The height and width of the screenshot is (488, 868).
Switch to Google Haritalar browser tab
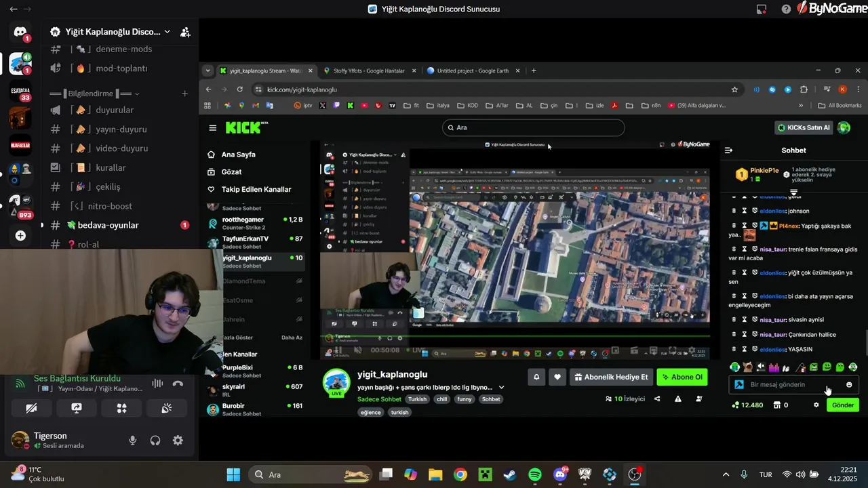[x=370, y=70]
